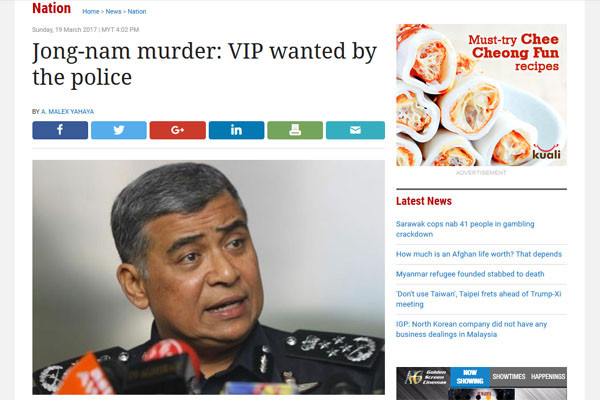Switch to Now Showing tab
Image resolution: width=600 pixels, height=400 pixels.
tap(470, 377)
